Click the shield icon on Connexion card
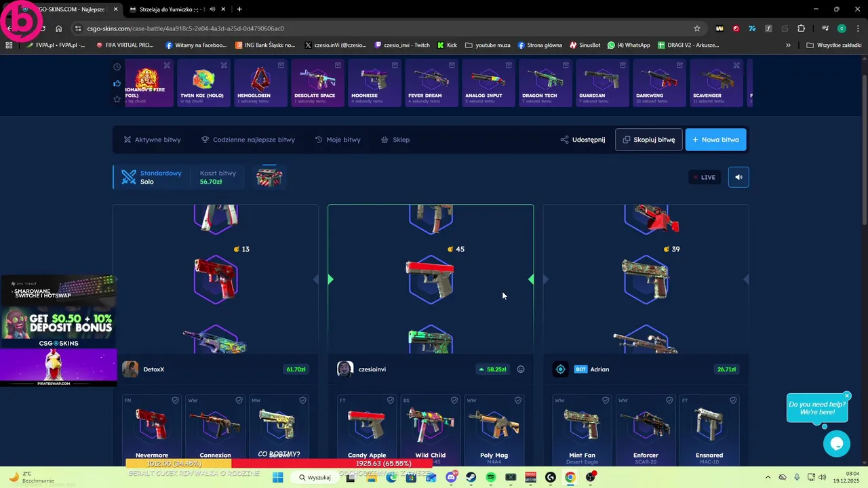 [x=239, y=401]
